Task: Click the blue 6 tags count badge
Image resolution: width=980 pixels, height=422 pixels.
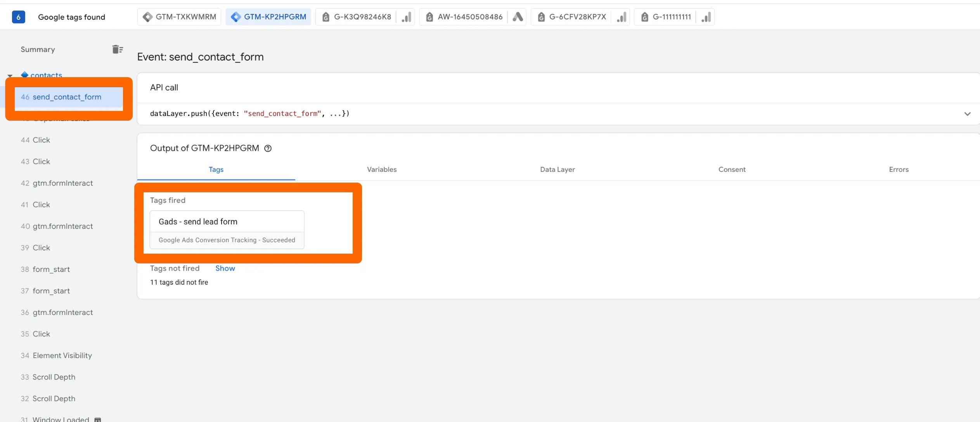Action: tap(18, 17)
